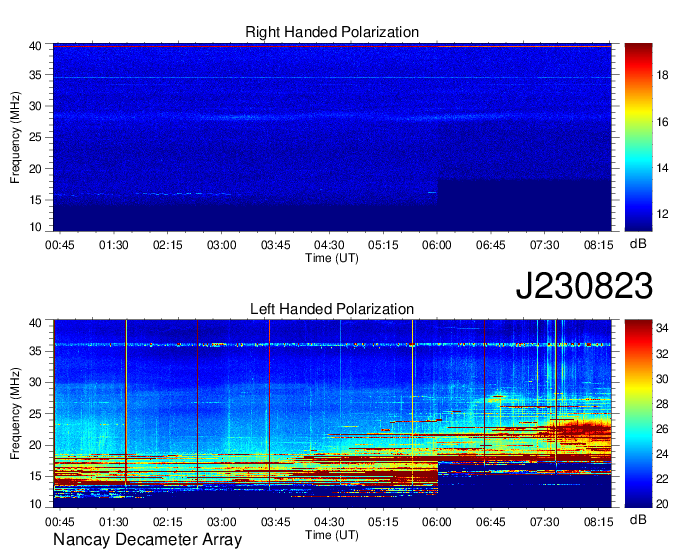The height and width of the screenshot is (552, 680).
Task: Click the 'Nancay Decameter Array' caption
Action: [147, 540]
